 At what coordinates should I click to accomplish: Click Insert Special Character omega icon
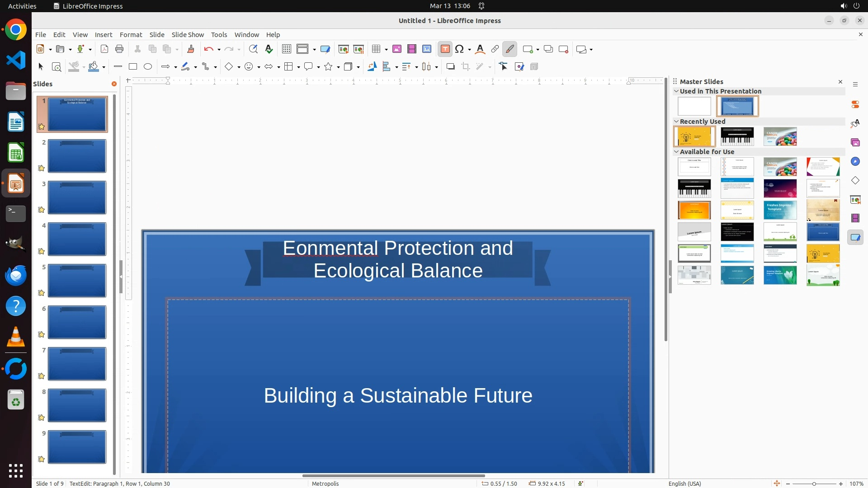(x=460, y=49)
